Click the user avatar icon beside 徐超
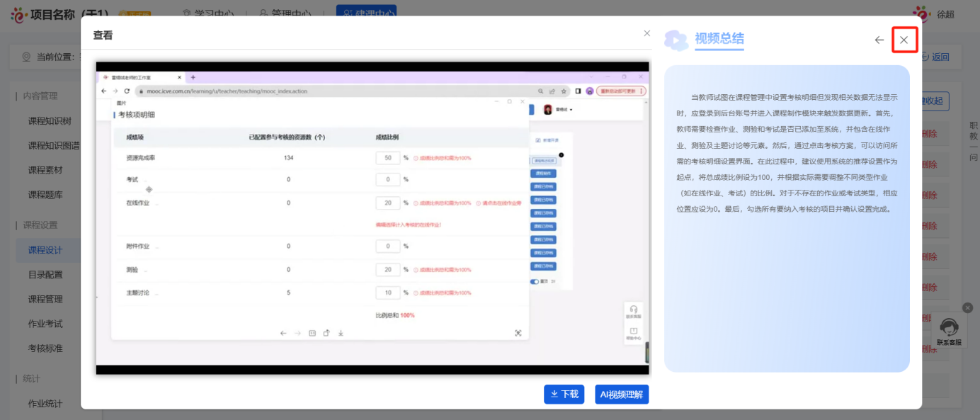Image resolution: width=980 pixels, height=420 pixels. (921, 13)
